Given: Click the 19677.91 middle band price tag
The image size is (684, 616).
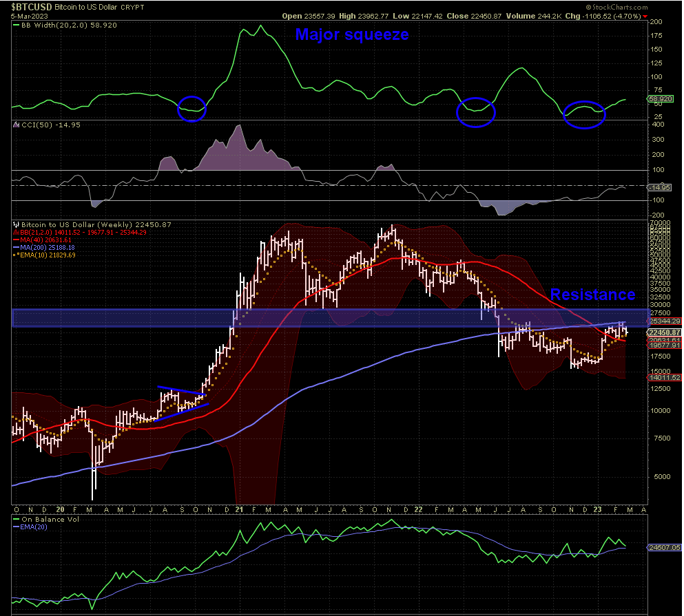Looking at the screenshot, I should click(665, 346).
